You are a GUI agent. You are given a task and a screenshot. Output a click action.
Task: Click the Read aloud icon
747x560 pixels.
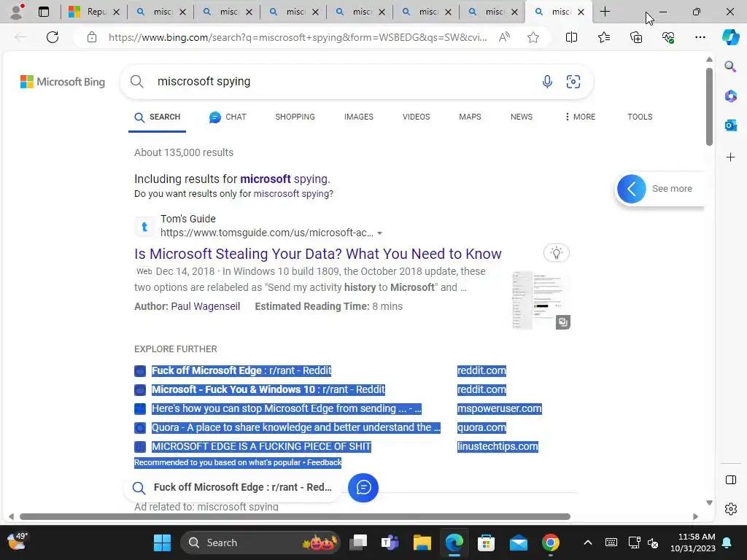pyautogui.click(x=504, y=37)
